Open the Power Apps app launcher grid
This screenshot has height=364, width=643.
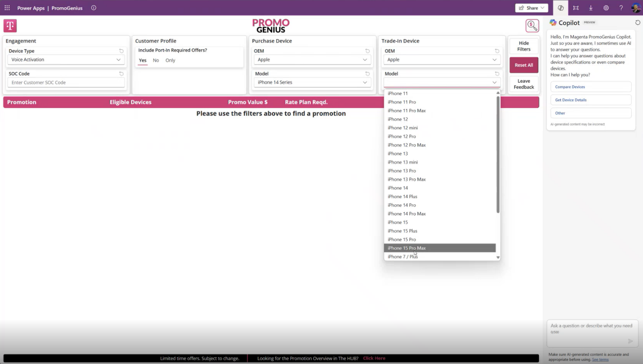tap(7, 8)
